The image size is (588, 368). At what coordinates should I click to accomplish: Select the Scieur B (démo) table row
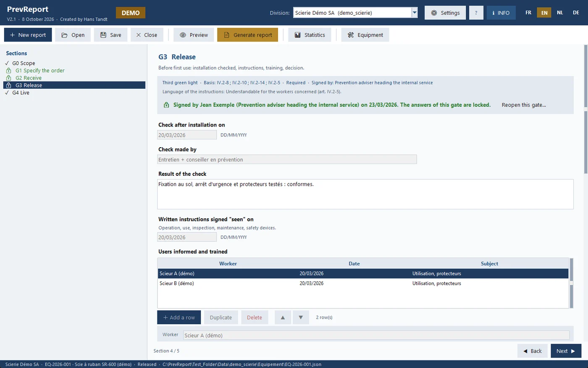pyautogui.click(x=363, y=283)
